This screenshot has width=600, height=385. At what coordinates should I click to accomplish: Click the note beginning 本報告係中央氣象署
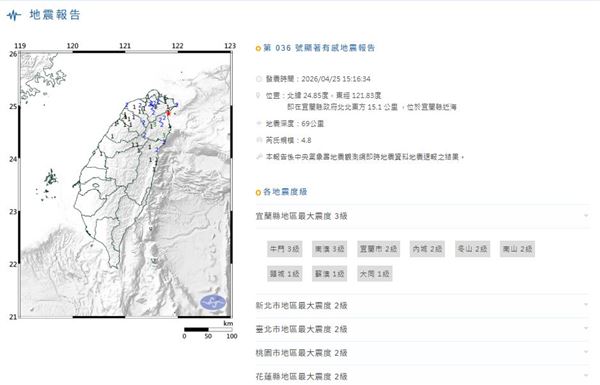pos(365,157)
